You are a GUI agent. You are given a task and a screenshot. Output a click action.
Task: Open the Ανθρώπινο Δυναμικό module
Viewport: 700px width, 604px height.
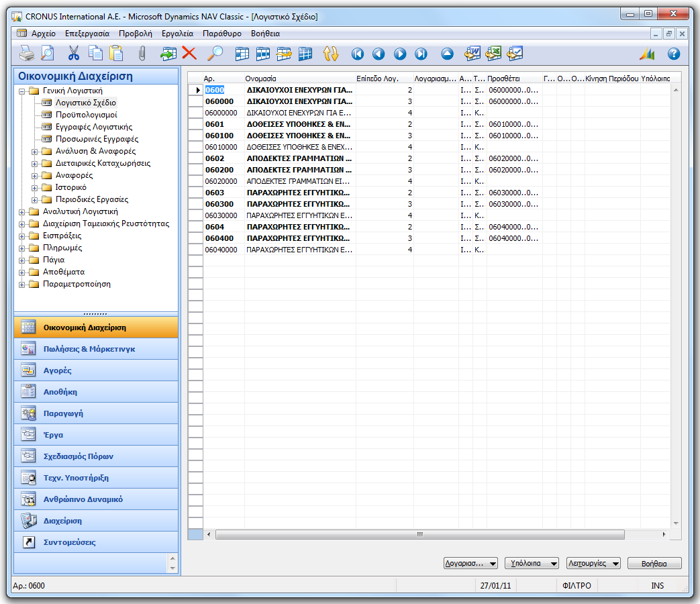[96, 499]
